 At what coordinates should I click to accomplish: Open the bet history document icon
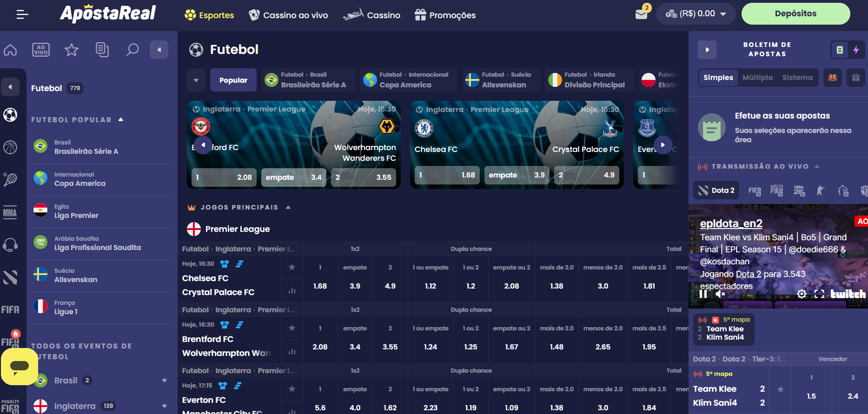[102, 50]
